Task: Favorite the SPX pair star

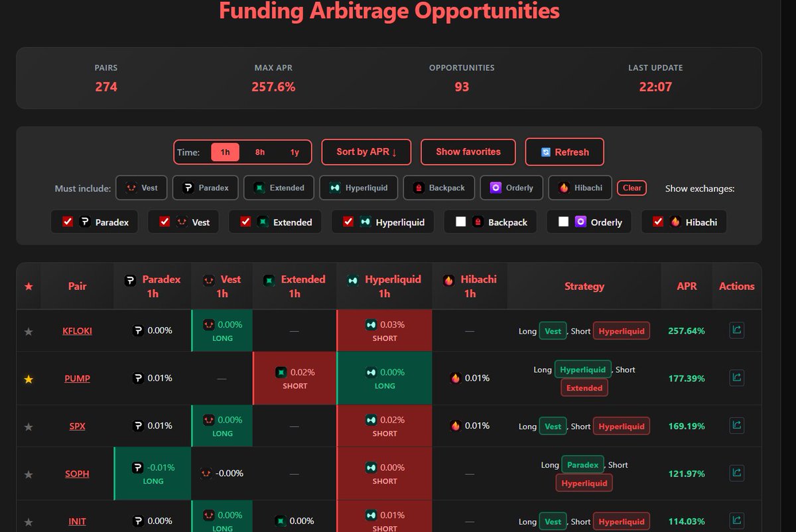Action: tap(28, 427)
